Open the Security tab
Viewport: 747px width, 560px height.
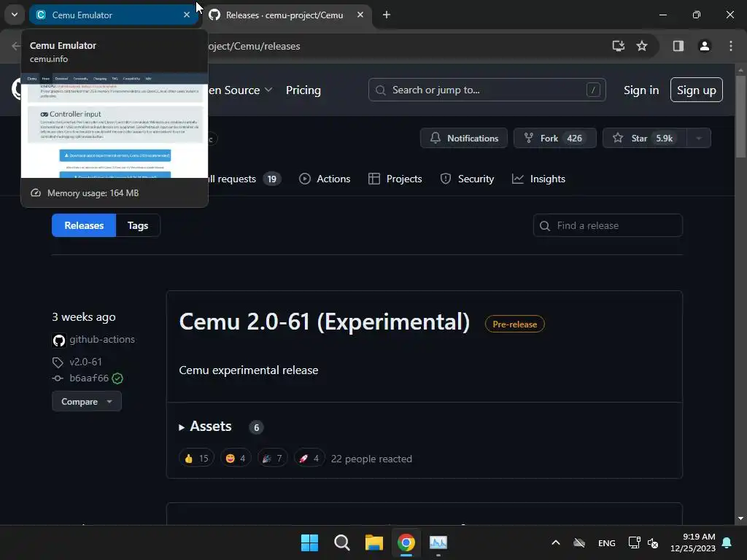point(467,179)
